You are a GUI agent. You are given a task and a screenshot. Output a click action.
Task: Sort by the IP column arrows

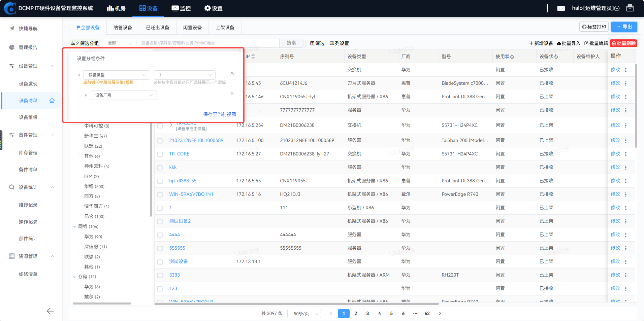coord(253,57)
